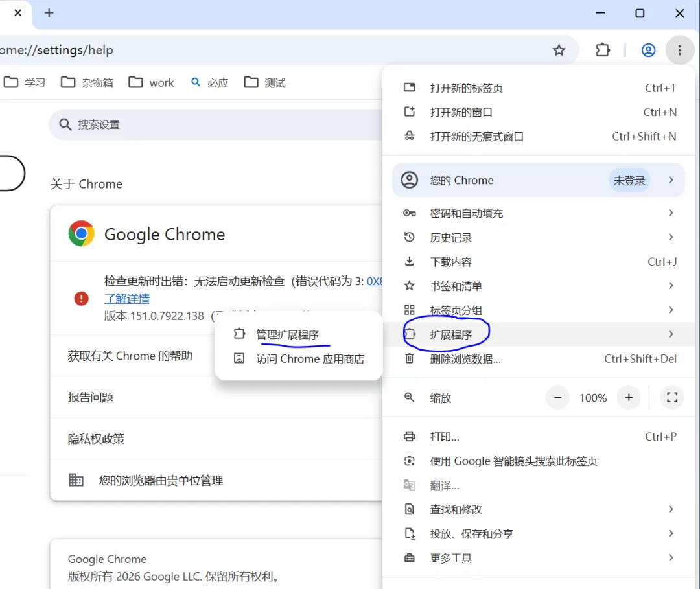Click the Google Chrome logo icon
This screenshot has height=589, width=700.
tap(81, 233)
